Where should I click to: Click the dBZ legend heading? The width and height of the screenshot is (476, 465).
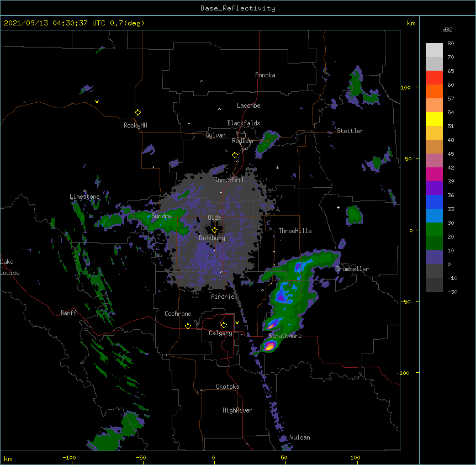click(x=447, y=29)
